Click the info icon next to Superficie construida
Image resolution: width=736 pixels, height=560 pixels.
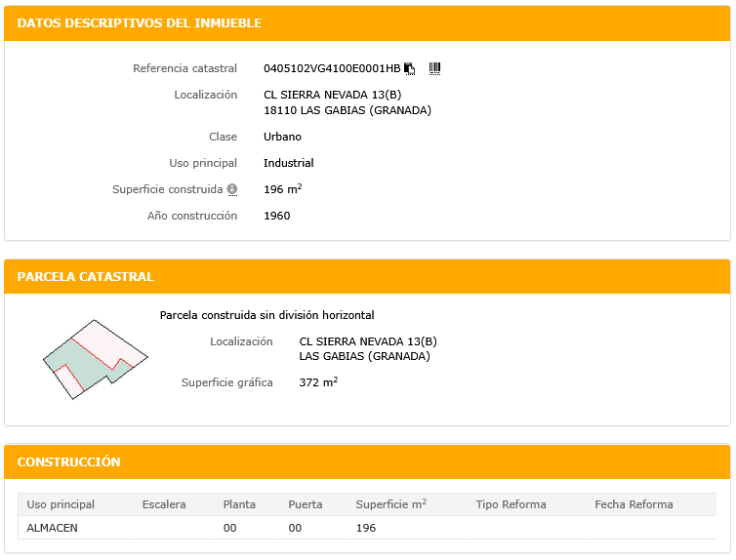pyautogui.click(x=232, y=189)
